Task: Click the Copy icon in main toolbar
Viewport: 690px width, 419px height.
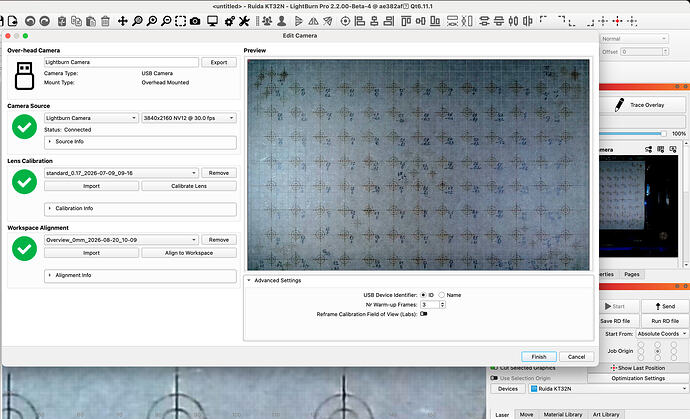Action: click(77, 21)
